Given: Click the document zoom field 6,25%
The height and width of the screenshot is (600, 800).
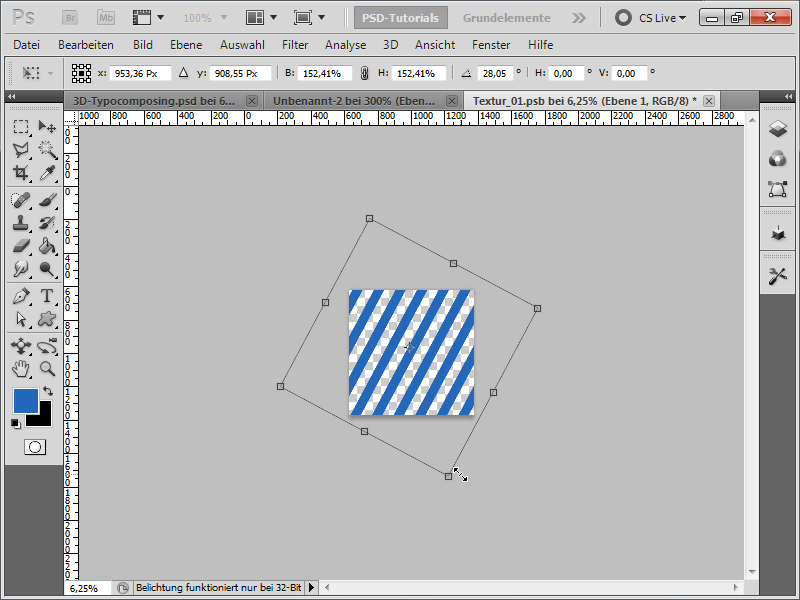Looking at the screenshot, I should (x=87, y=588).
